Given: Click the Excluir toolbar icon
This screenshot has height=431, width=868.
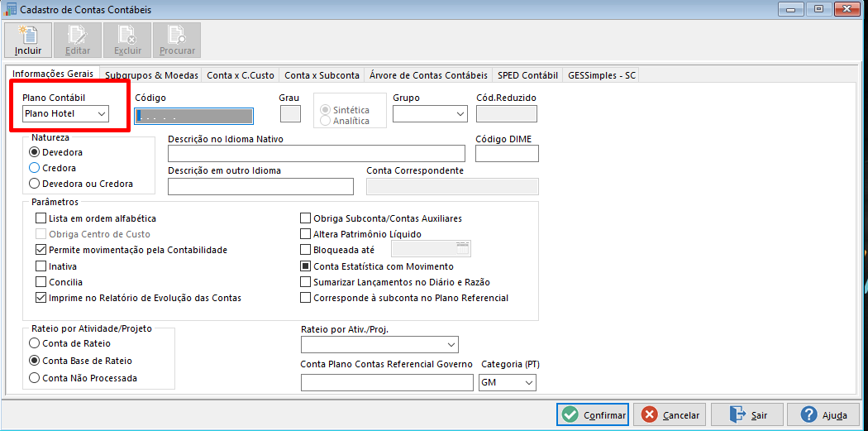Looking at the screenshot, I should pos(127,40).
